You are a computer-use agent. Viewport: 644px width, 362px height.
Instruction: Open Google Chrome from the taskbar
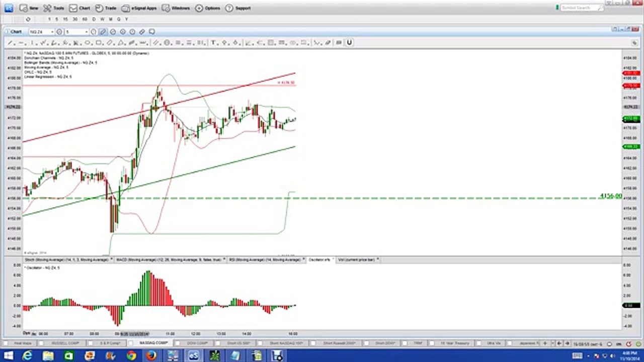(x=131, y=356)
